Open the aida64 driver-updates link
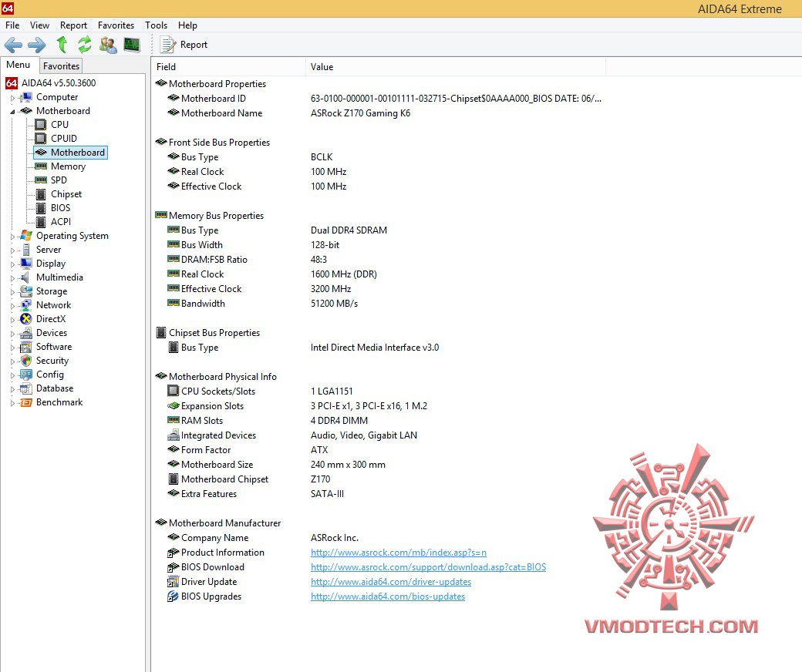The width and height of the screenshot is (802, 672). (391, 582)
